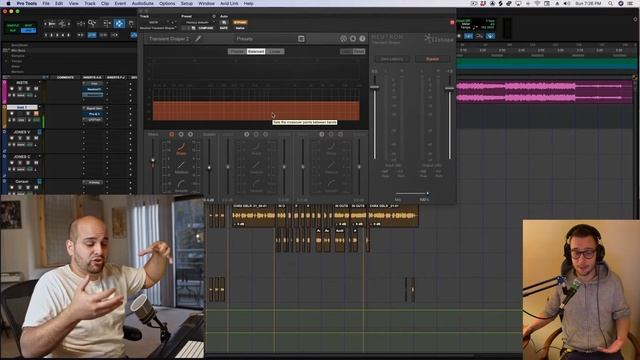
Task: Mute the JONES V track
Action: 36,138
